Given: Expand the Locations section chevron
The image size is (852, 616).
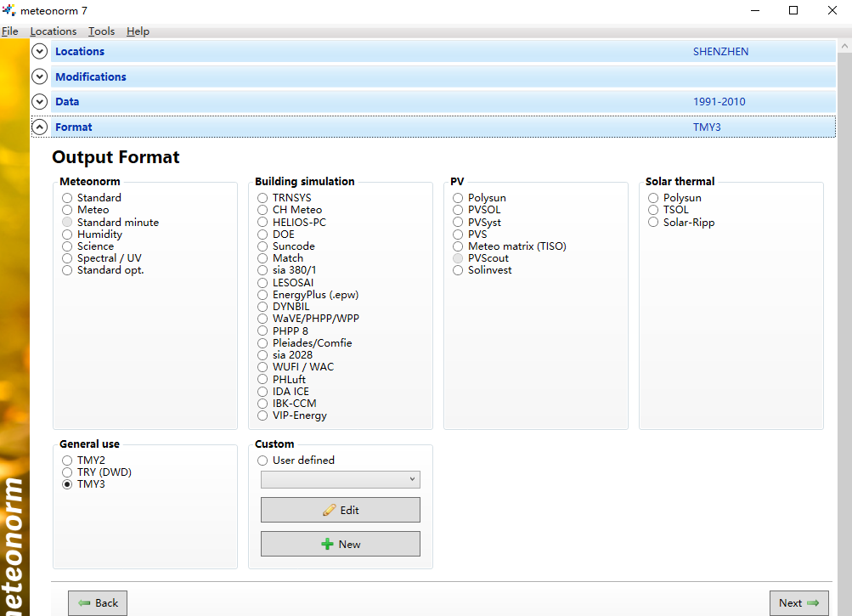Looking at the screenshot, I should [39, 52].
